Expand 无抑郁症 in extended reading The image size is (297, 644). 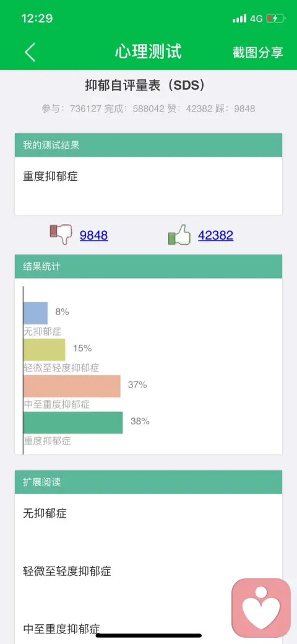coord(45,513)
